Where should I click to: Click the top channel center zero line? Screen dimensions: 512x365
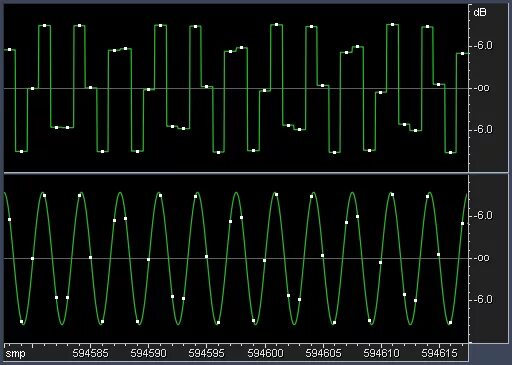(x=236, y=88)
